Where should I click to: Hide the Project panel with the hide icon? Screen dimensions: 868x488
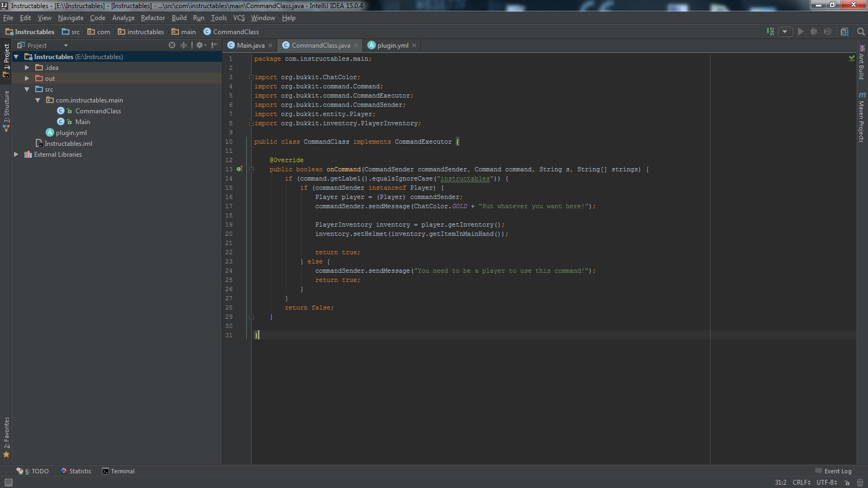pos(215,45)
